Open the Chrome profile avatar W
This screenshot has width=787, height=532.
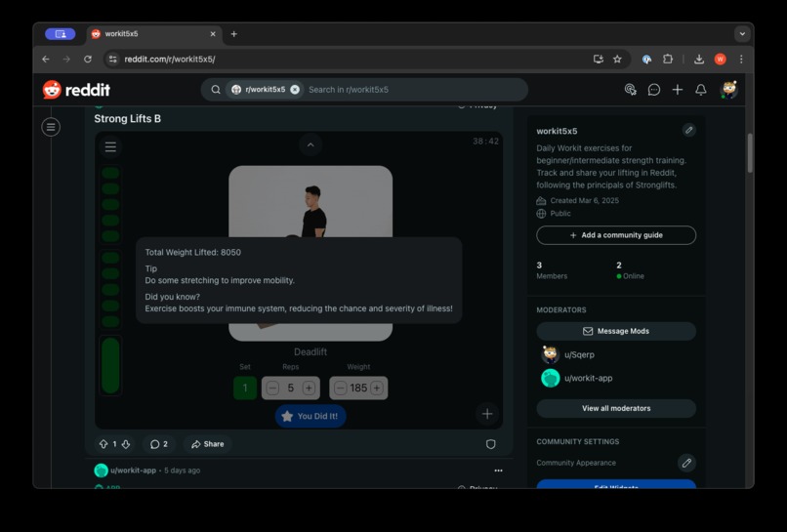(x=720, y=60)
